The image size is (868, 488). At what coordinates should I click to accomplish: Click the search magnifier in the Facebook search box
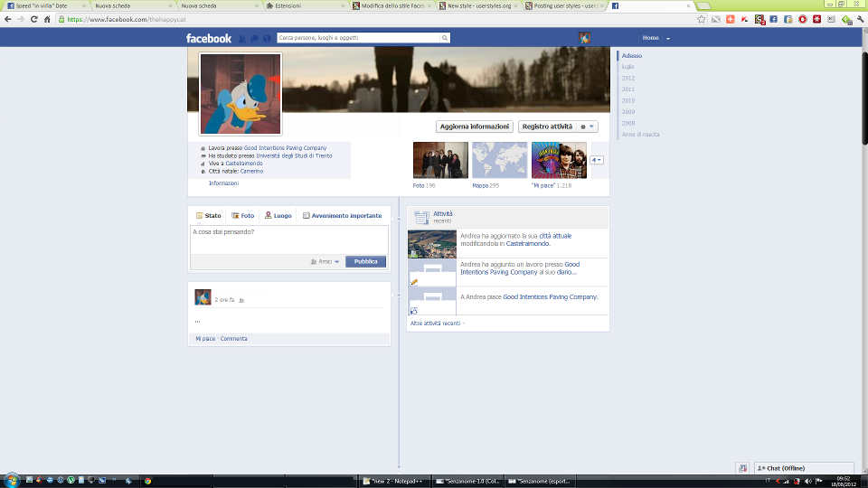[x=444, y=38]
